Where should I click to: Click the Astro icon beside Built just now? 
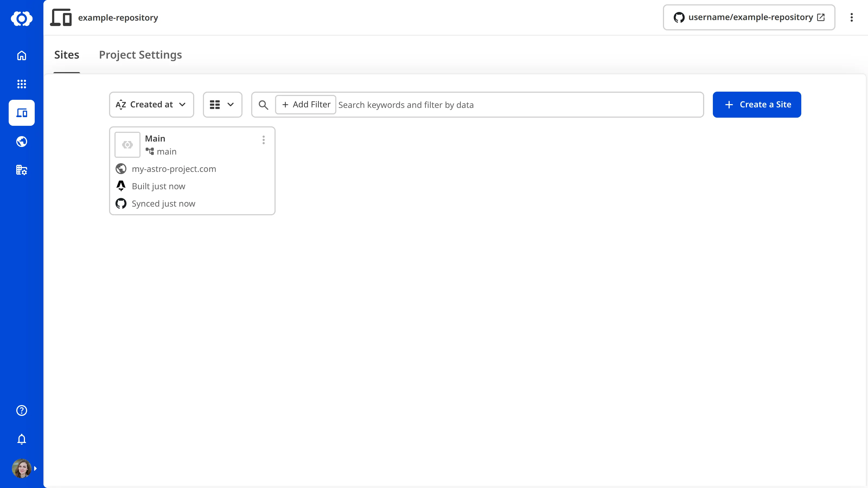121,186
